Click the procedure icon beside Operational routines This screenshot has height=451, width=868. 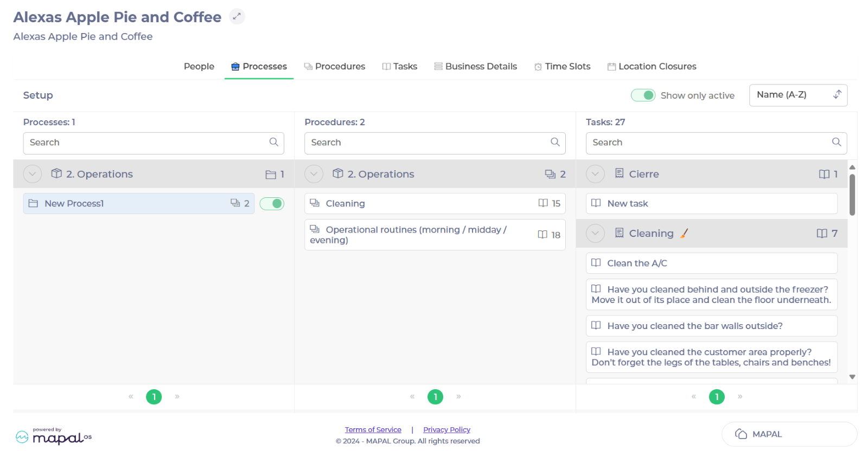(315, 229)
